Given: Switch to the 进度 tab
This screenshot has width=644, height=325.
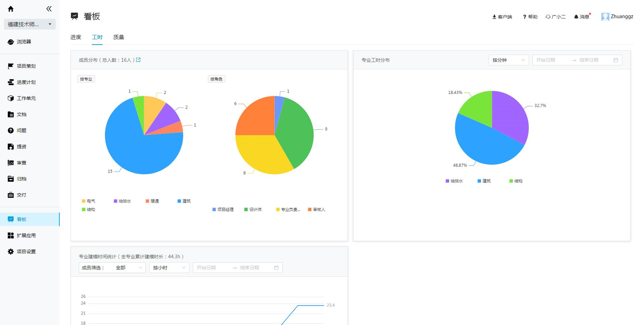Looking at the screenshot, I should (x=76, y=37).
